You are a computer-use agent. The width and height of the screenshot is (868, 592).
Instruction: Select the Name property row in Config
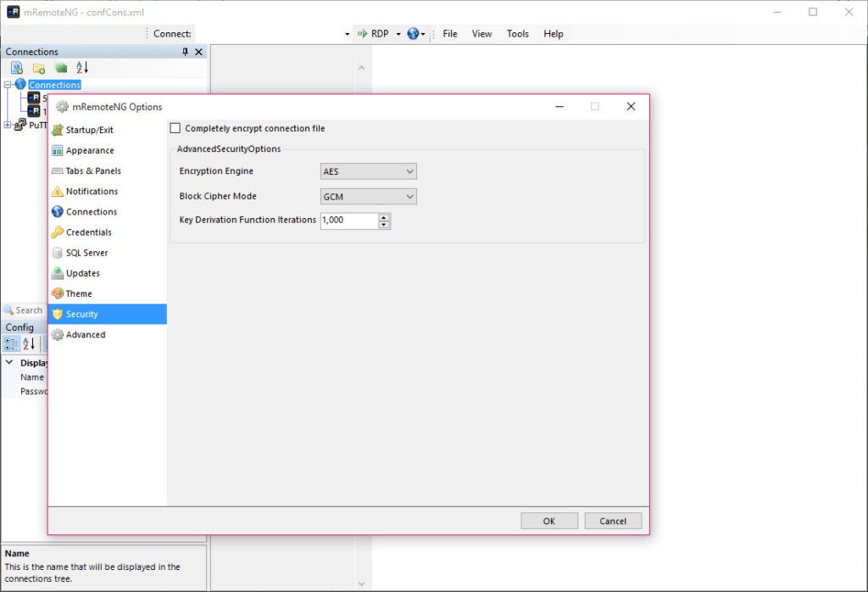tap(25, 377)
